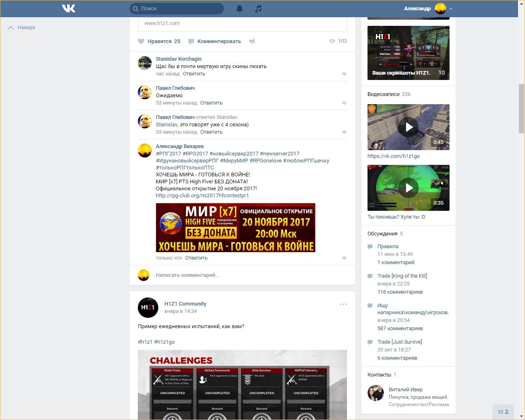The width and height of the screenshot is (525, 420).
Task: Play the 0:45 video
Action: point(409,127)
